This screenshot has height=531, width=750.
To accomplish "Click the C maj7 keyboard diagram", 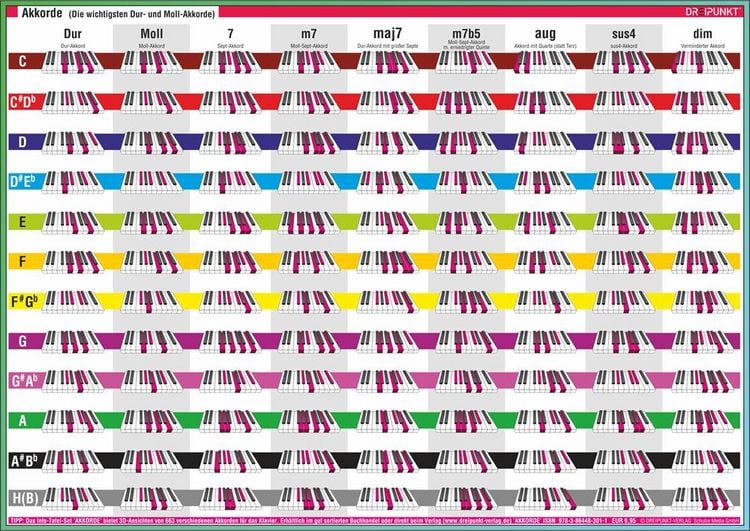I will click(387, 62).
